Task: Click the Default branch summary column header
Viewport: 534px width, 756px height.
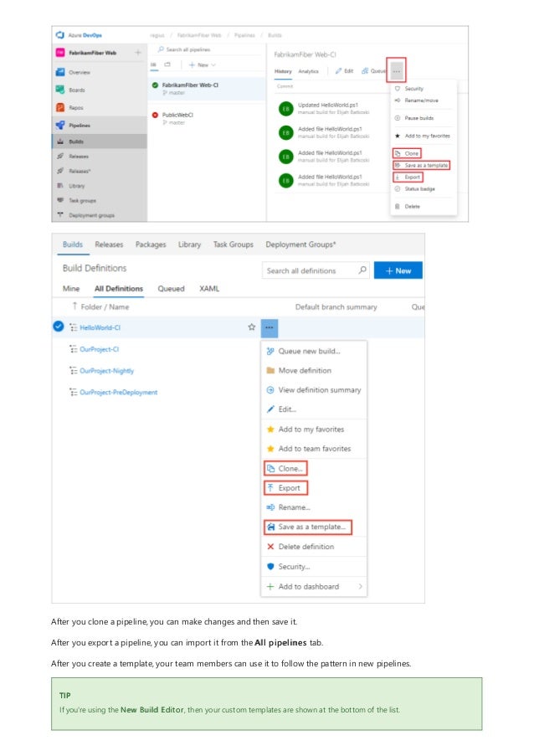Action: coord(336,306)
